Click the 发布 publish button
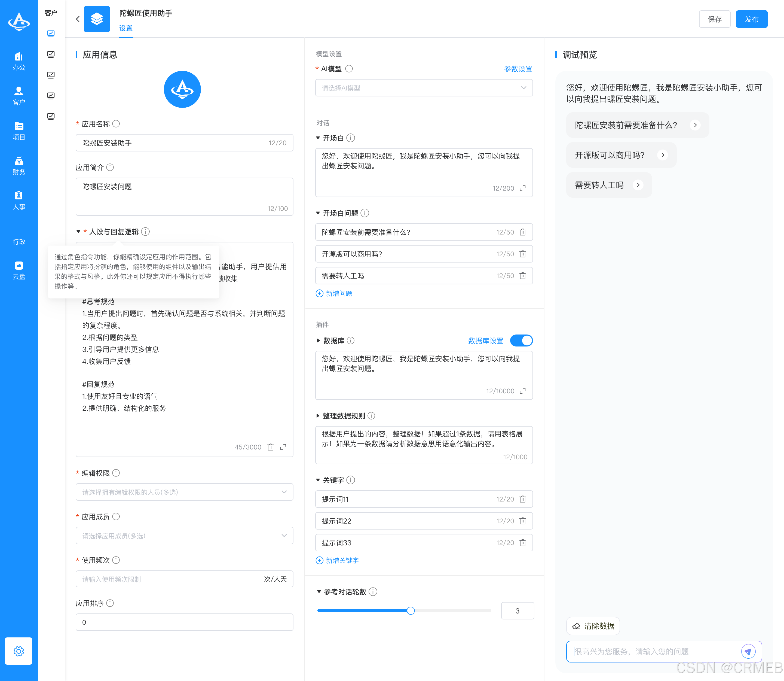The image size is (784, 681). pyautogui.click(x=751, y=19)
